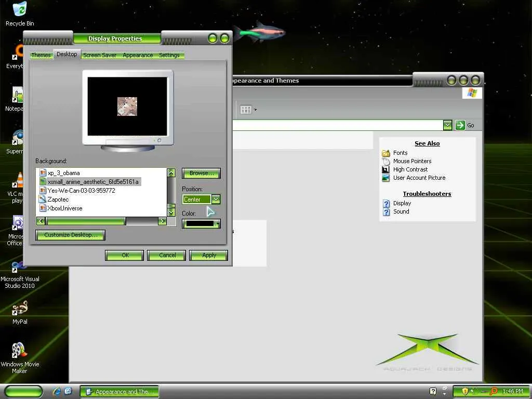The height and width of the screenshot is (399, 532).
Task: Confirm with the OK button
Action: pyautogui.click(x=125, y=255)
